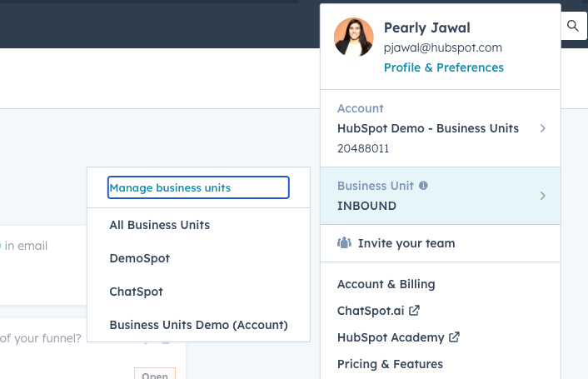The height and width of the screenshot is (379, 588).
Task: Click the info icon beside Business Unit
Action: pyautogui.click(x=423, y=186)
